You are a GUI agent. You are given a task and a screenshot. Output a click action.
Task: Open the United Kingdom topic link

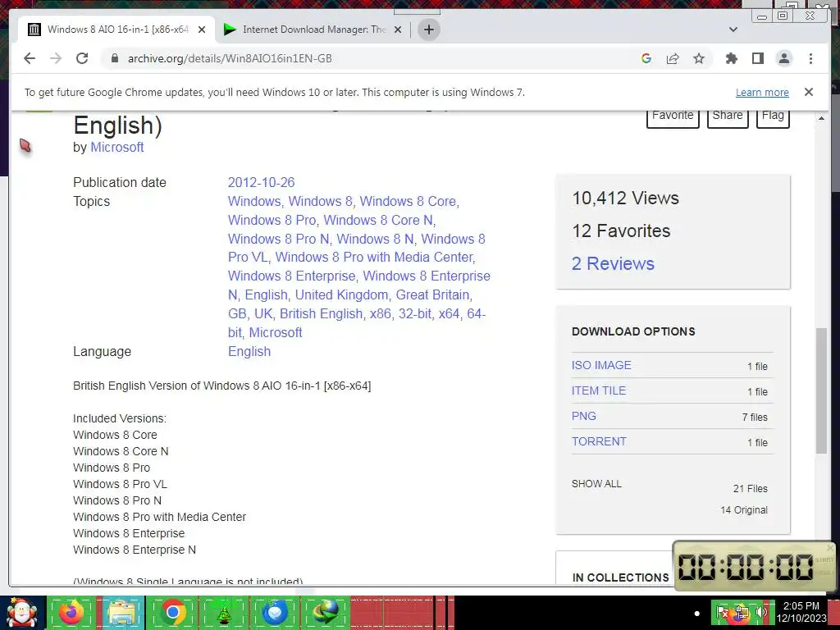(342, 294)
